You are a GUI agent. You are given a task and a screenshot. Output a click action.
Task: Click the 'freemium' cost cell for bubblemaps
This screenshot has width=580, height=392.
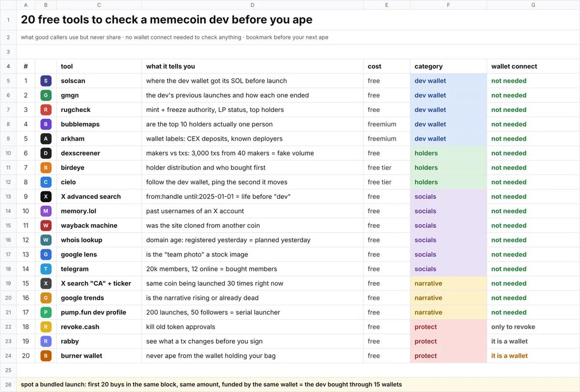point(387,124)
